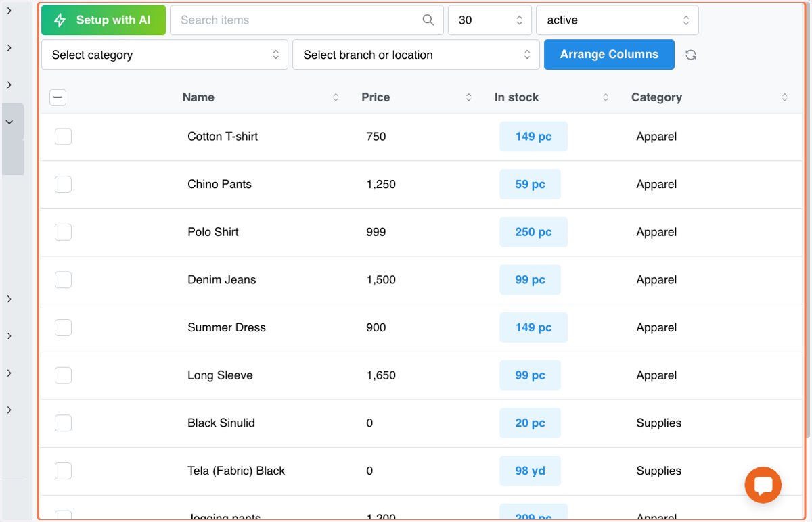
Task: Click the price 1,650 of Long Sleeve
Action: tap(381, 375)
